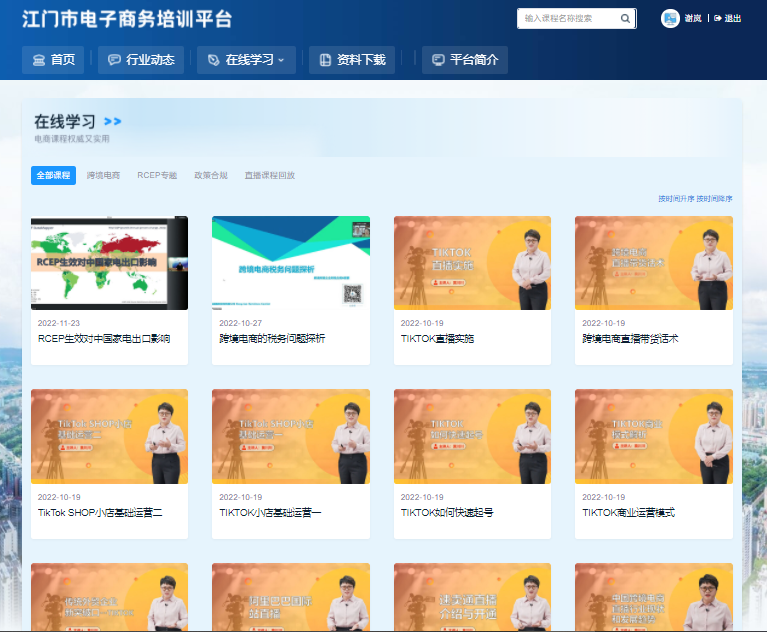Click the TIKTOK如何快速起号 title text

(x=447, y=513)
